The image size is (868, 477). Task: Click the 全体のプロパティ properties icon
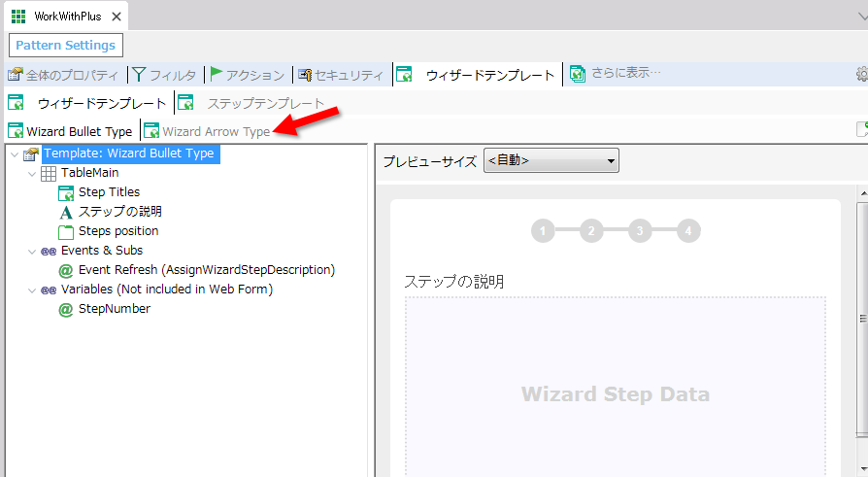coord(16,74)
